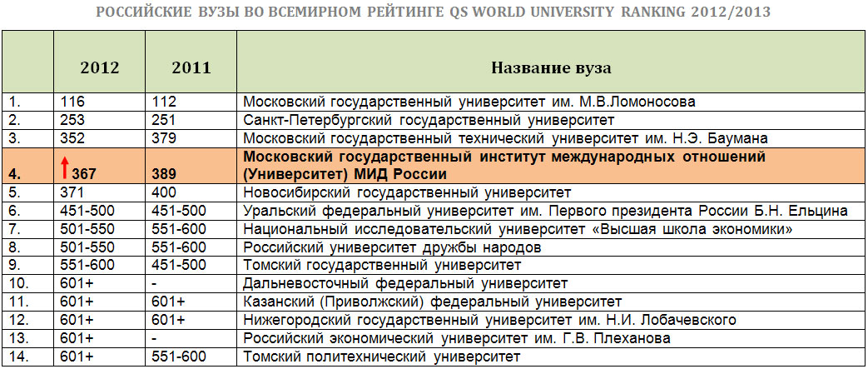Image resolution: width=868 pixels, height=369 pixels.
Task: Select 'Высшая школа экономики' university row
Action: point(517,229)
